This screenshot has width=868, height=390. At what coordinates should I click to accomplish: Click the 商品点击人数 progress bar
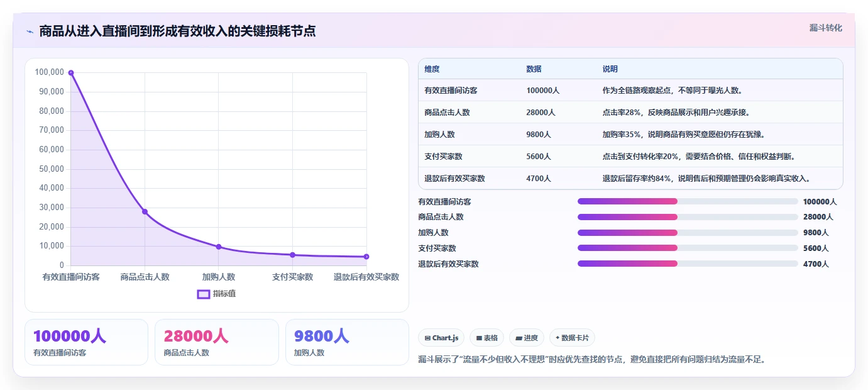(688, 217)
